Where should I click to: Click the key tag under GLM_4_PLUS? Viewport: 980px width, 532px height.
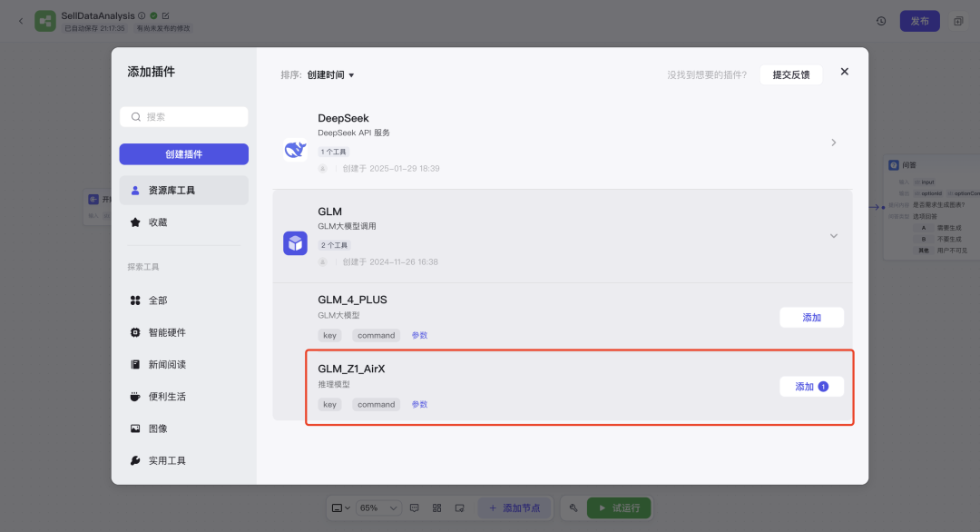click(x=329, y=336)
